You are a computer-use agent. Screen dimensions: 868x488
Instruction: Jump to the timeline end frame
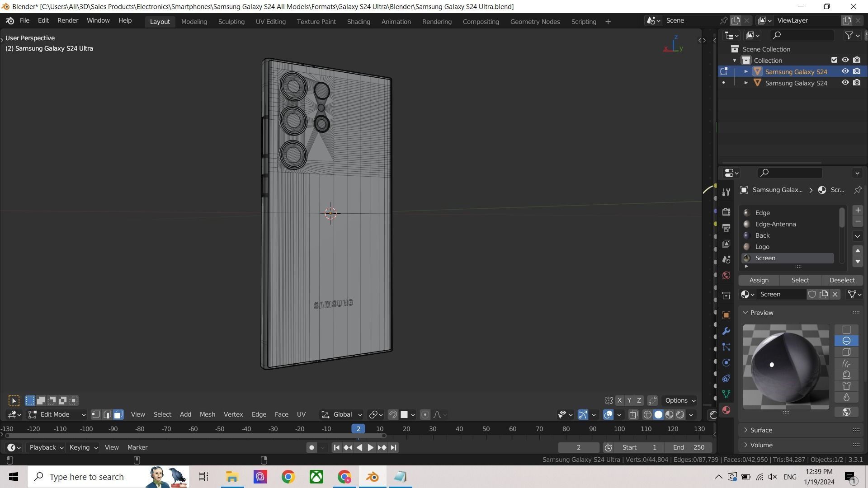coord(394,447)
